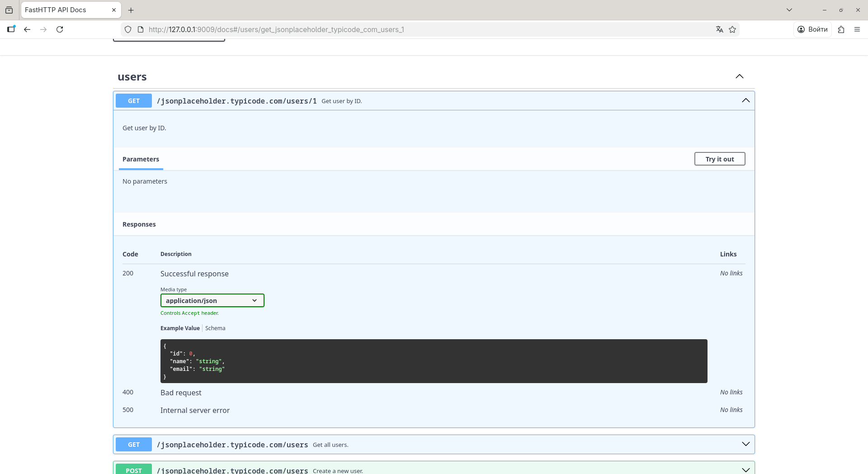This screenshot has width=868, height=474.
Task: Open the sidebar panel icon
Action: (x=11, y=29)
